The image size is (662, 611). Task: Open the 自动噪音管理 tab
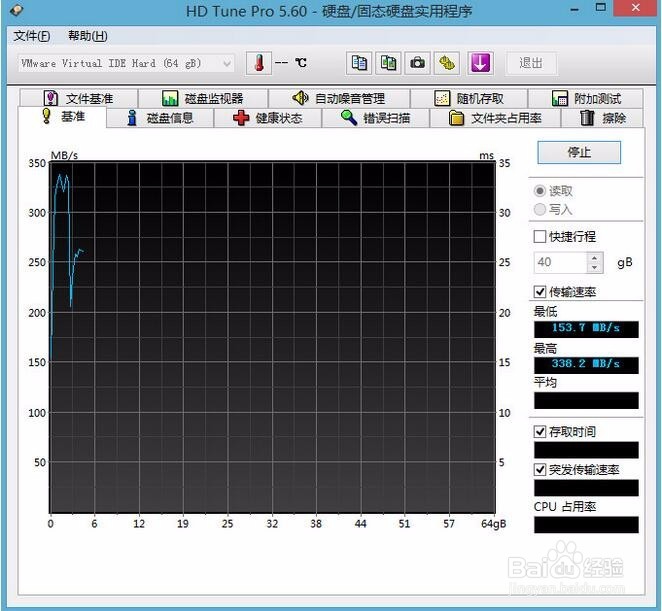click(339, 98)
